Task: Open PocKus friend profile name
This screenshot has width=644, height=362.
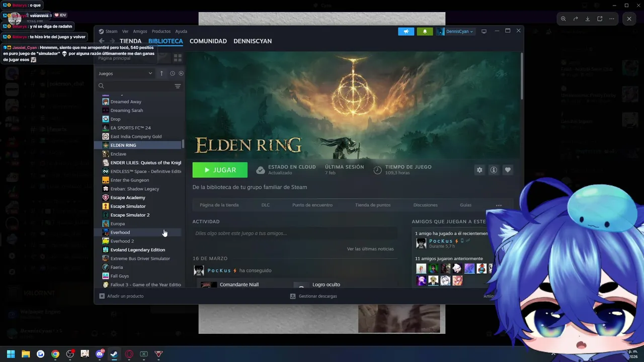Action: pos(219,270)
